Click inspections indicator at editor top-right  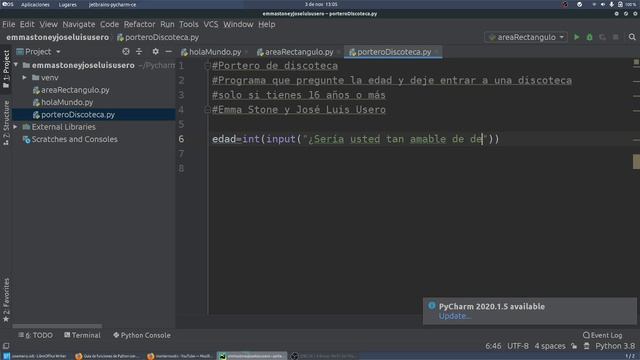[x=636, y=62]
